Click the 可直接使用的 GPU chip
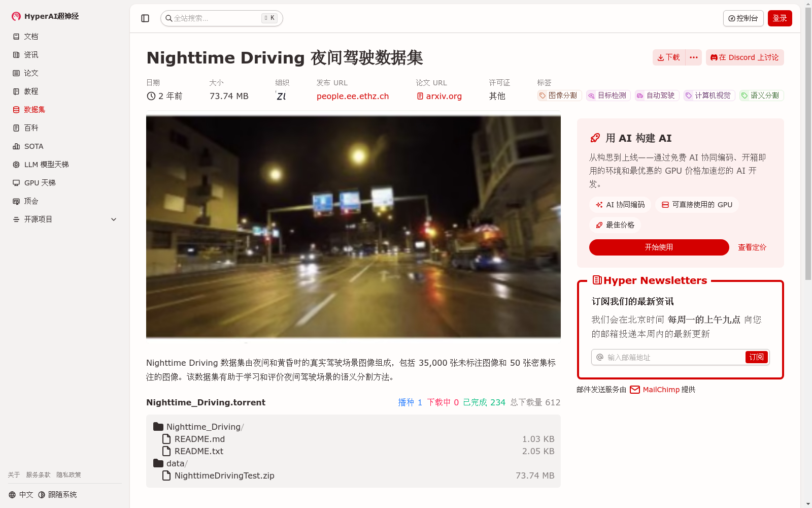This screenshot has width=812, height=508. point(697,205)
